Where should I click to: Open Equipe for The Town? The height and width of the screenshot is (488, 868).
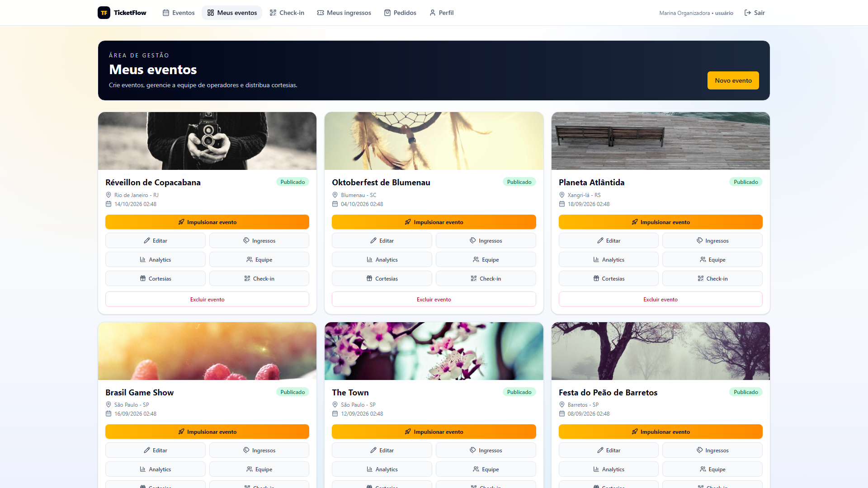[486, 469]
